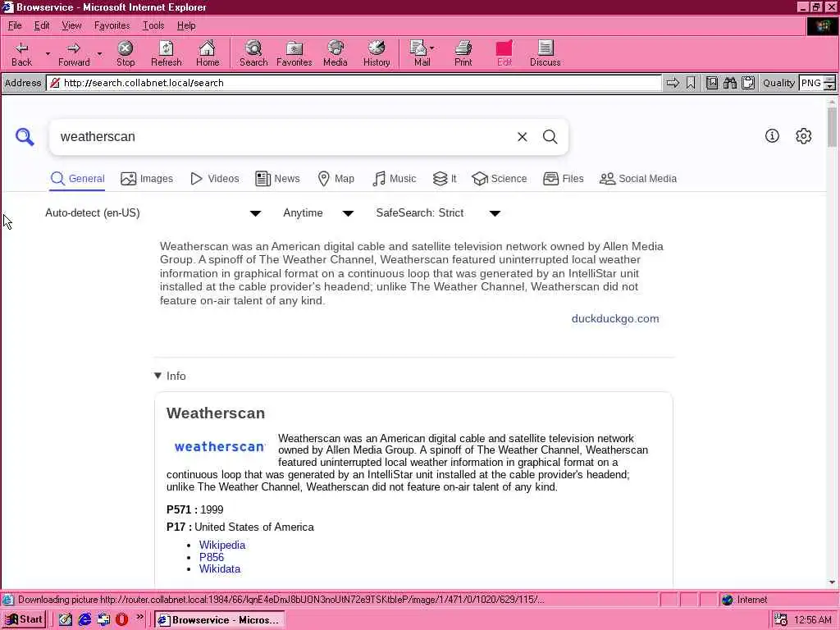This screenshot has height=630, width=840.
Task: Open the Tools menu
Action: [153, 25]
